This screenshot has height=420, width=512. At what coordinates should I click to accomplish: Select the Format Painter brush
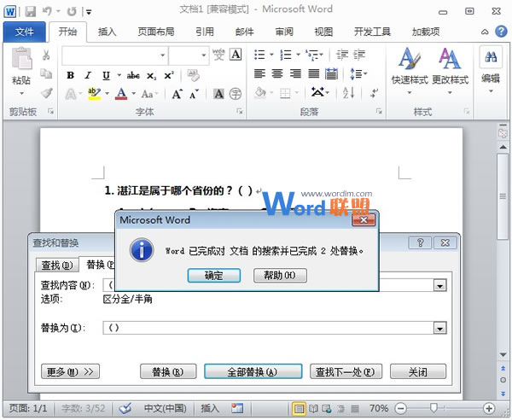47,93
